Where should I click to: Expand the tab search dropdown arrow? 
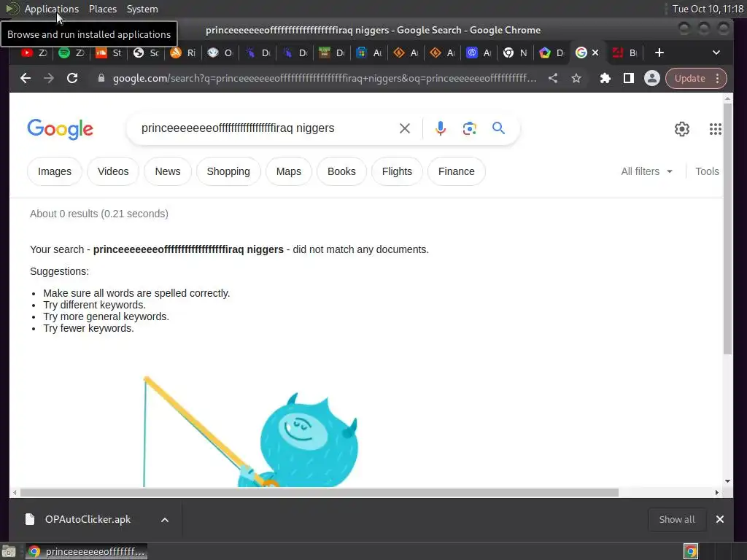[716, 52]
